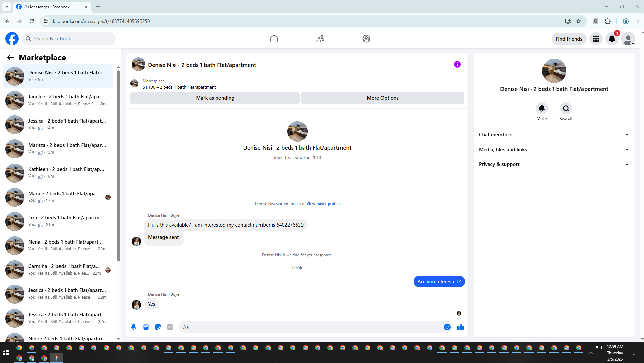Screen dimensions: 644x363
Task: Open Denise Nisi chat header title
Action: pyautogui.click(x=202, y=65)
